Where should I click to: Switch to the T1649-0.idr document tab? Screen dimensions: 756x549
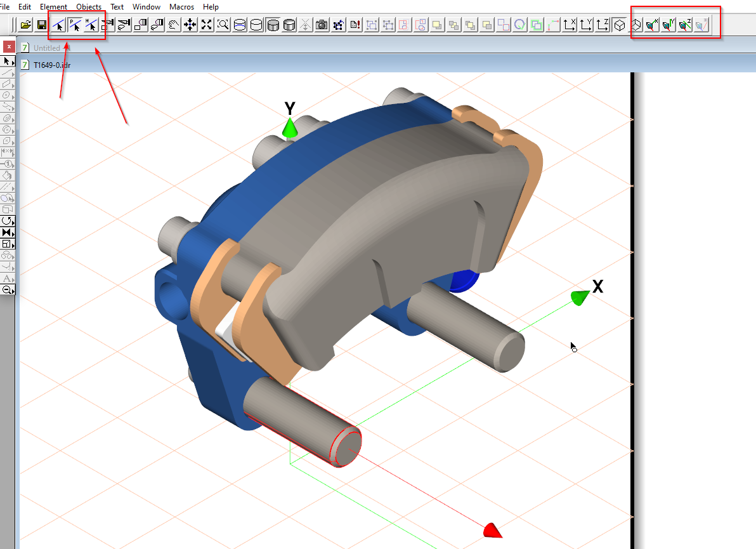51,64
